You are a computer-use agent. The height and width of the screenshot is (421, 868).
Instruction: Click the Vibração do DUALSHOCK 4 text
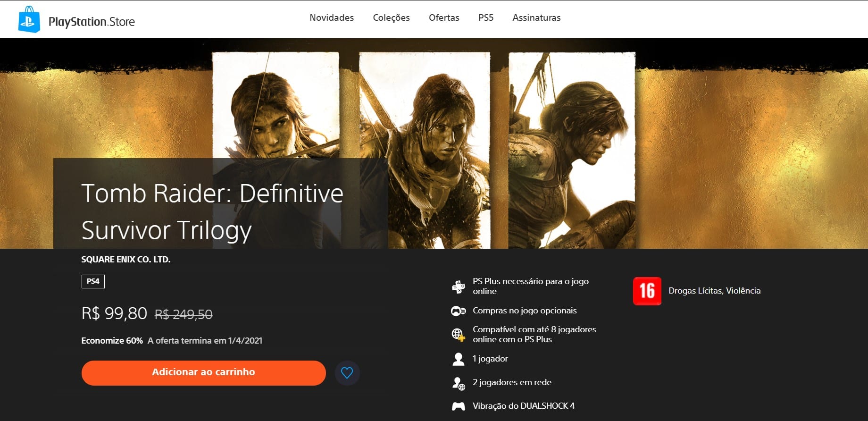click(x=524, y=406)
